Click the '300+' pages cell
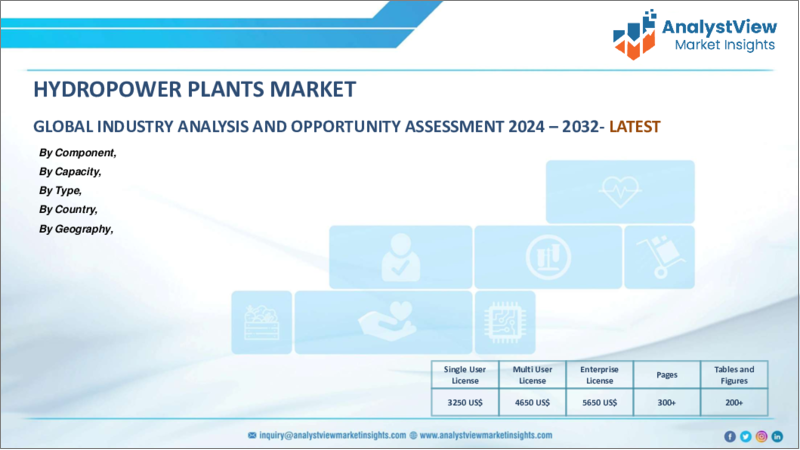This screenshot has width=800, height=450. (667, 403)
